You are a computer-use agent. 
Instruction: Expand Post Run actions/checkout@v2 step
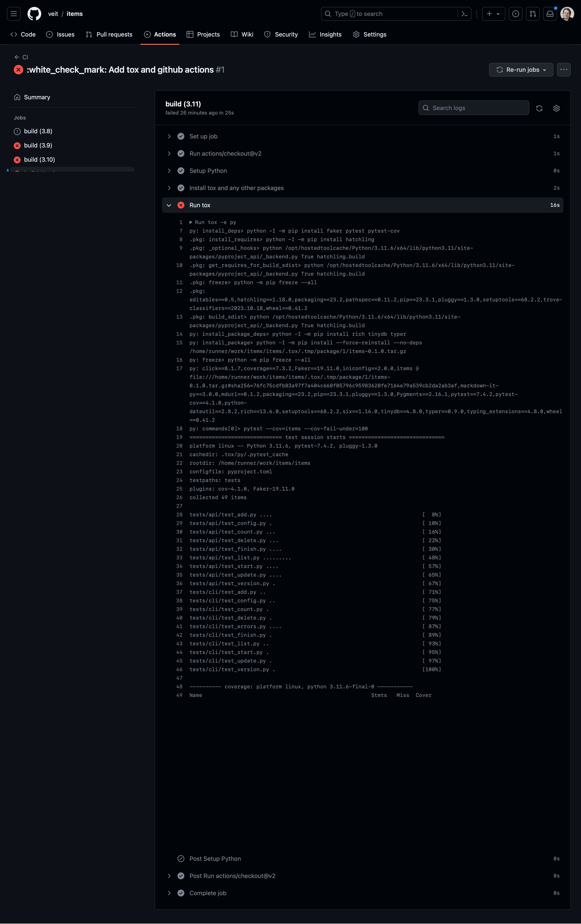tap(362, 876)
